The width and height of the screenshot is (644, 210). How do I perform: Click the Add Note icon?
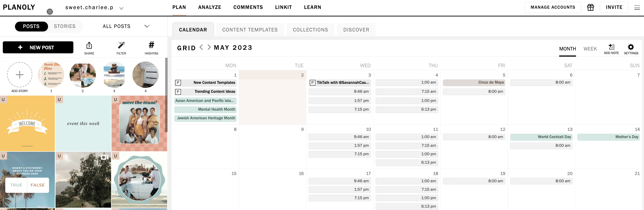click(x=611, y=47)
